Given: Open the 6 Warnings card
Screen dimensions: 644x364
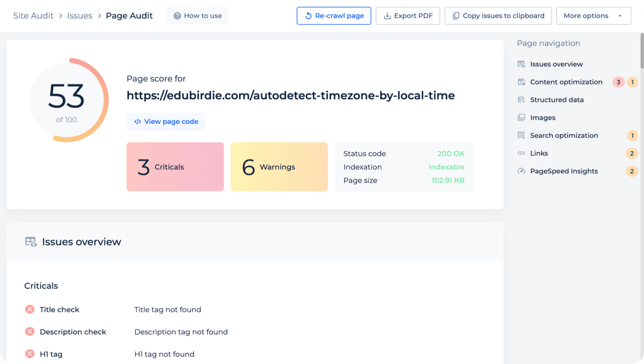Looking at the screenshot, I should tap(279, 167).
